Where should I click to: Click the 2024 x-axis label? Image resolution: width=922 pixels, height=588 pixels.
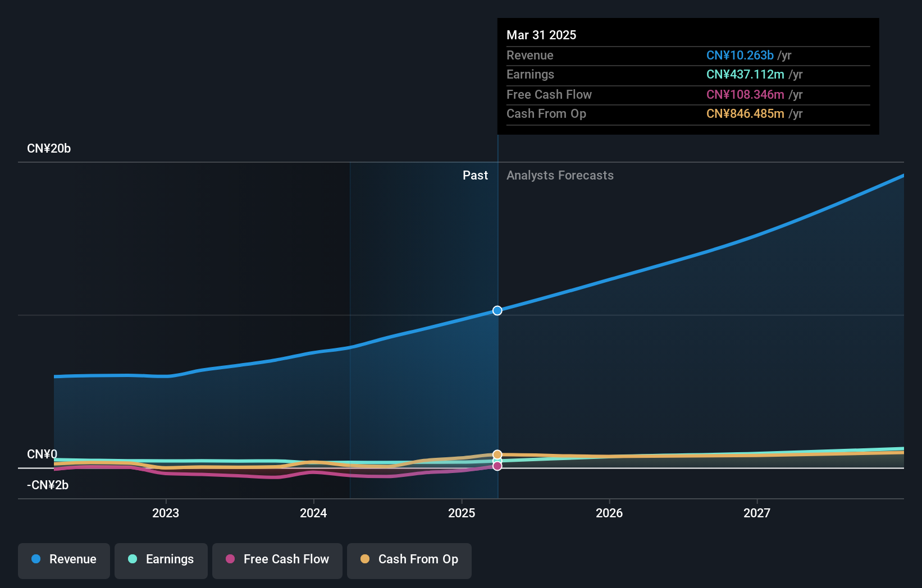[x=313, y=513]
